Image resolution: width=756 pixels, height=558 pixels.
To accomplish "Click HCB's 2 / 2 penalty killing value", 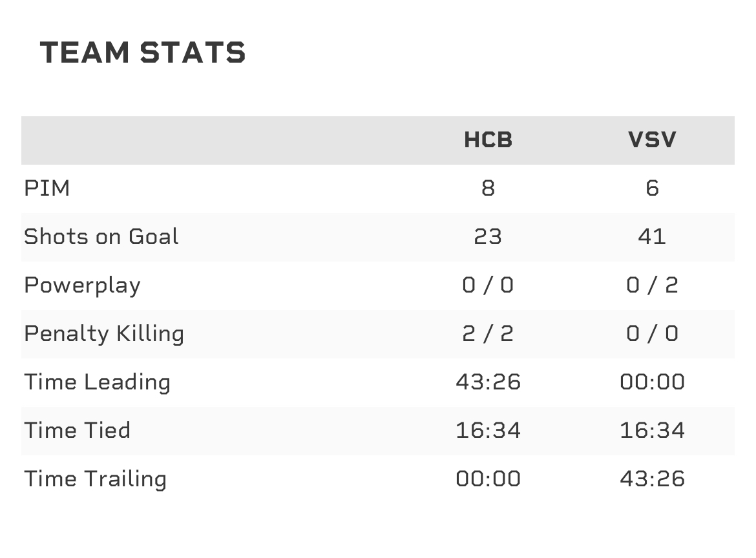I will point(488,334).
